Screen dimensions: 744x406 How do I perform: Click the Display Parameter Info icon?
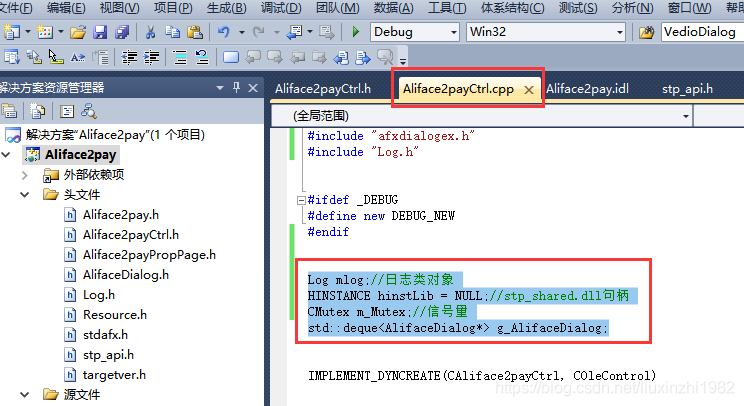point(34,58)
